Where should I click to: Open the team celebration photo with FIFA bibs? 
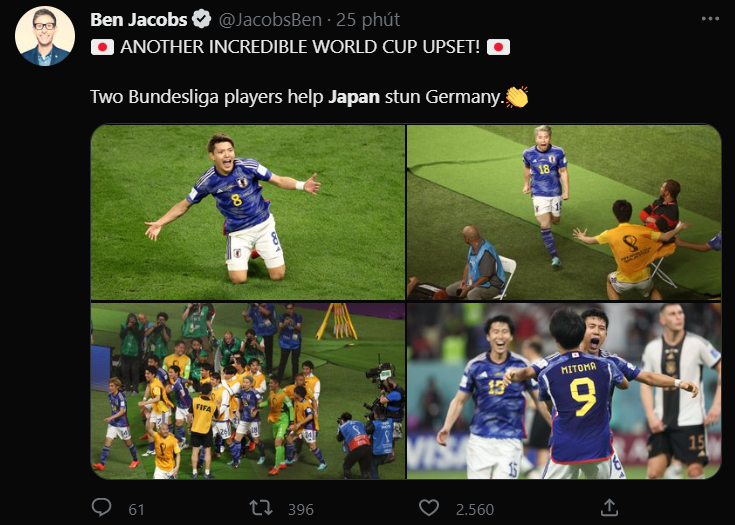[x=248, y=391]
